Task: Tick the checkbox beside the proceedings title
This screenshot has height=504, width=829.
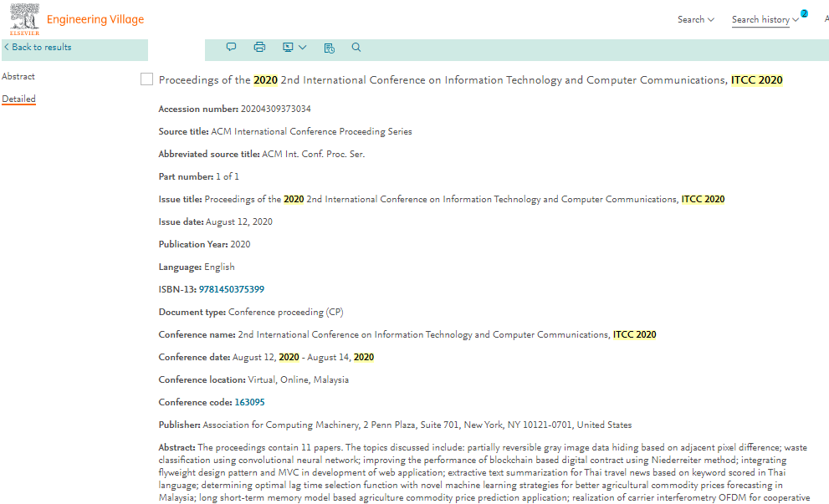Action: click(x=147, y=79)
